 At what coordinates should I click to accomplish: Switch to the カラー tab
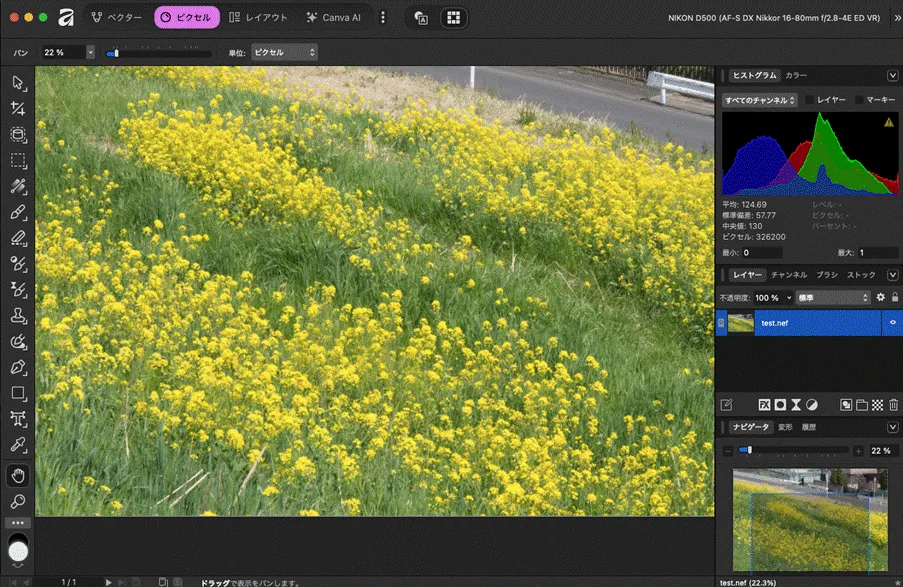[x=796, y=75]
